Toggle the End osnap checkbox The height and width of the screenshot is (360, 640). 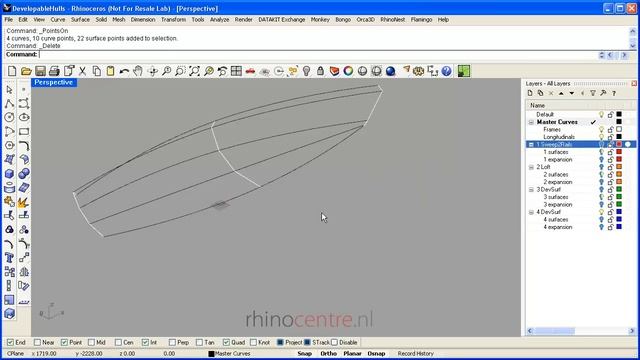coord(10,342)
